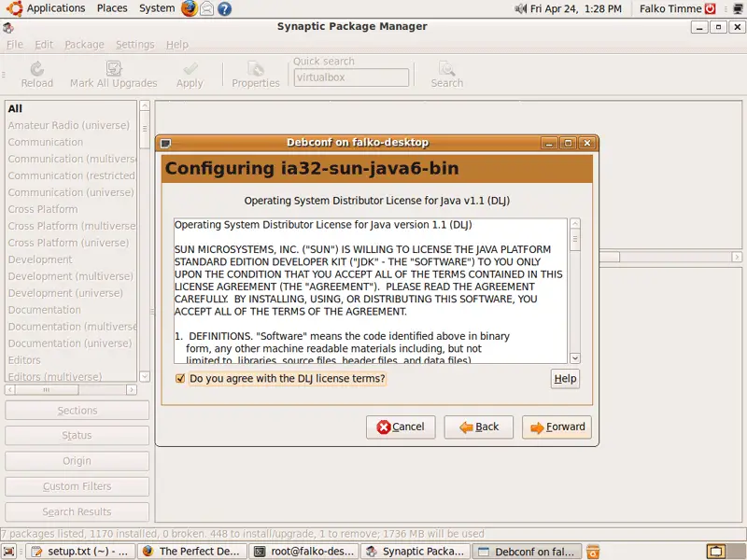Click the Quick search input field
Image resolution: width=747 pixels, height=560 pixels.
coord(351,77)
